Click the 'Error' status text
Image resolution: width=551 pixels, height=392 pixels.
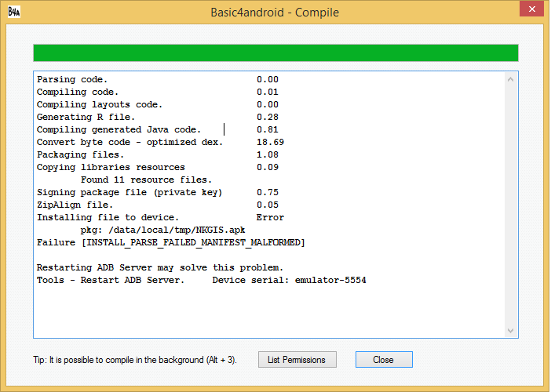[270, 218]
